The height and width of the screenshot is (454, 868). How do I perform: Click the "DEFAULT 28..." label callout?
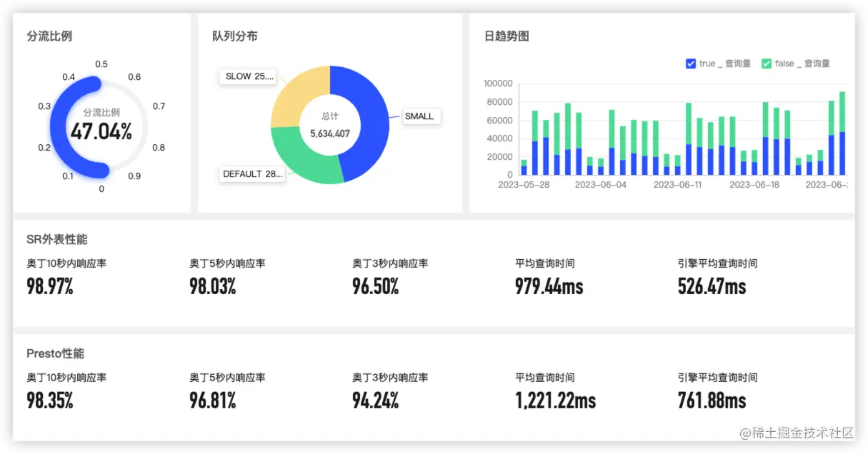point(252,174)
